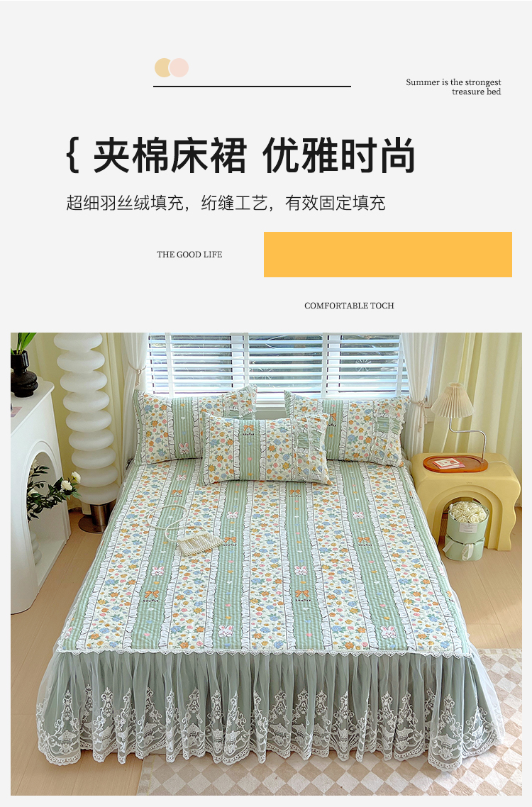Click the black horizontal divider line

252,87
